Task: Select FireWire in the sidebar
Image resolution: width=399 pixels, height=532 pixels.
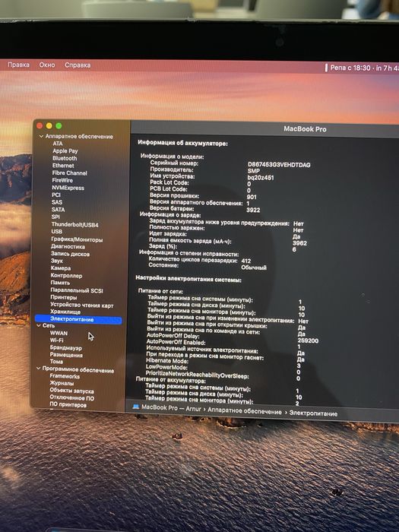Action: (x=62, y=180)
